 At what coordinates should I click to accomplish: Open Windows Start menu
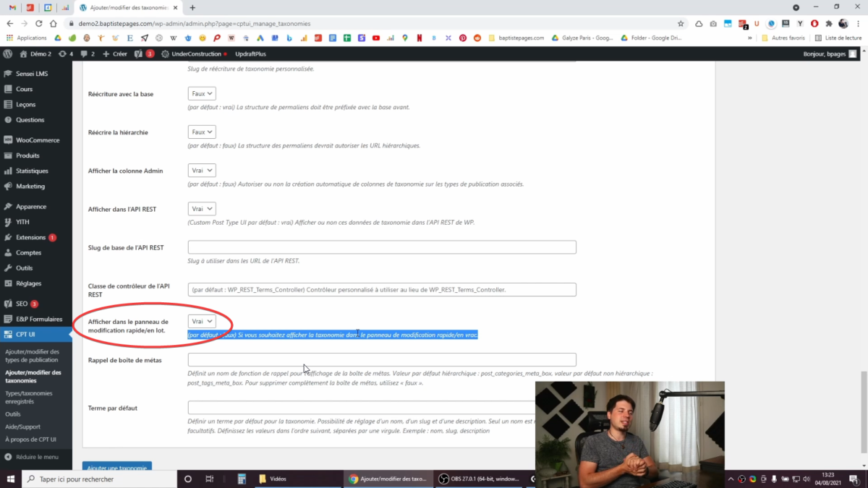pyautogui.click(x=12, y=479)
